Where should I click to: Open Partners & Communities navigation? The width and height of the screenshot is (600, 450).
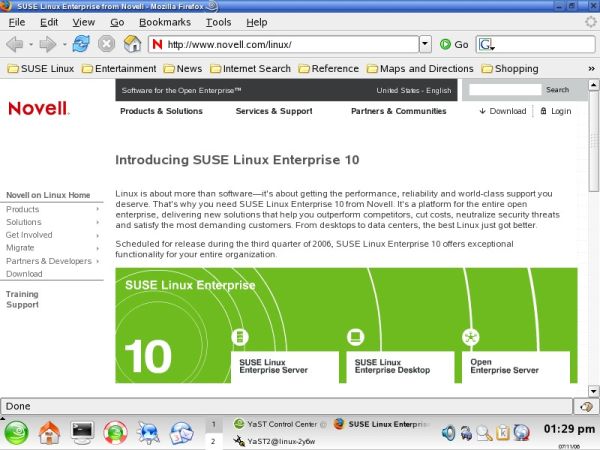point(398,111)
